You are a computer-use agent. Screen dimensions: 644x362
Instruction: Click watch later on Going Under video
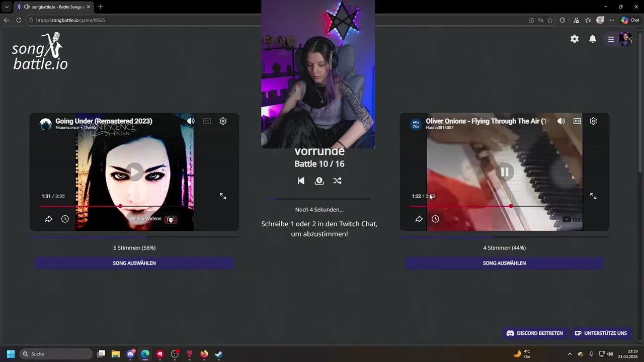coord(65,219)
